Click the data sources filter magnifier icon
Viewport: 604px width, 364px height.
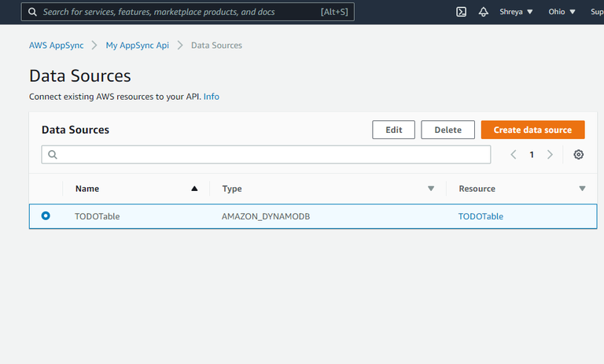(x=53, y=155)
